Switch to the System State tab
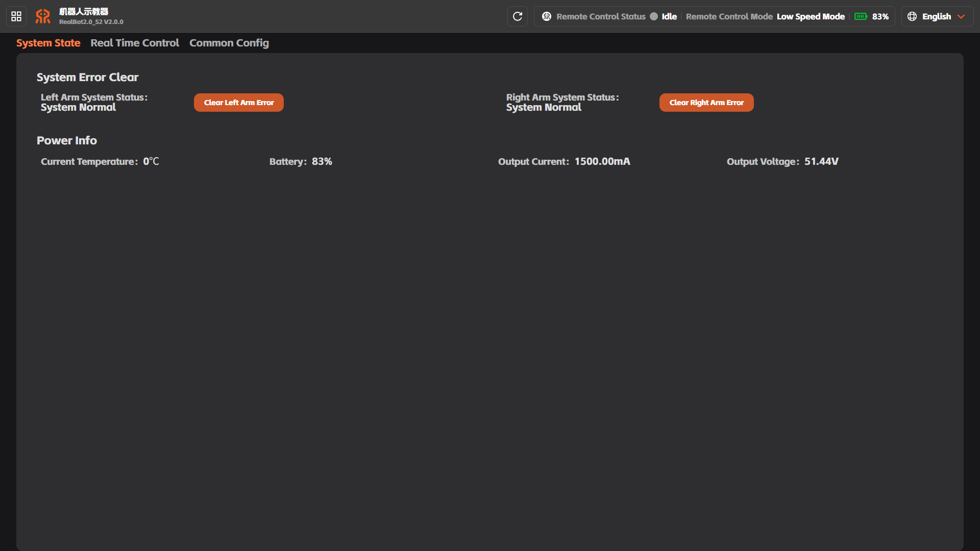Viewport: 980px width, 551px height. [x=48, y=43]
